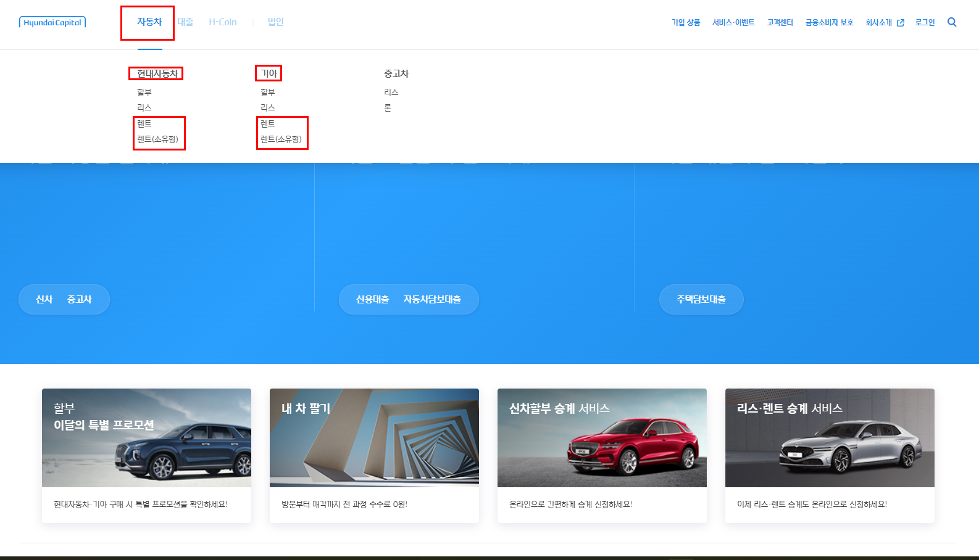Choose 리스 under 중고차

[x=391, y=93]
